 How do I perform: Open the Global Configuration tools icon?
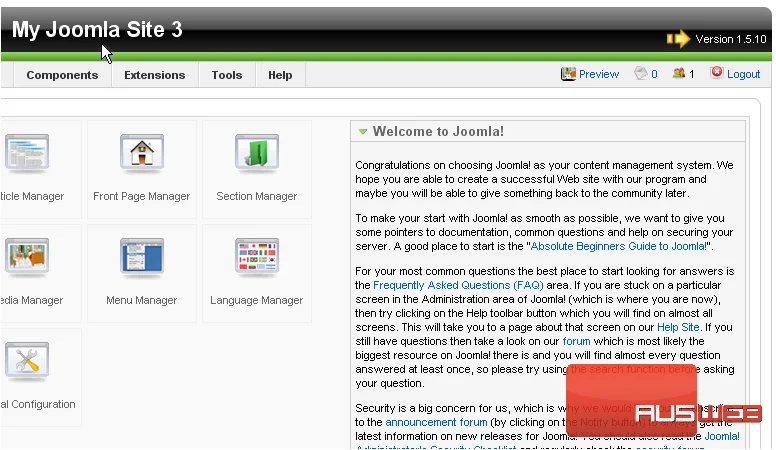pos(27,361)
